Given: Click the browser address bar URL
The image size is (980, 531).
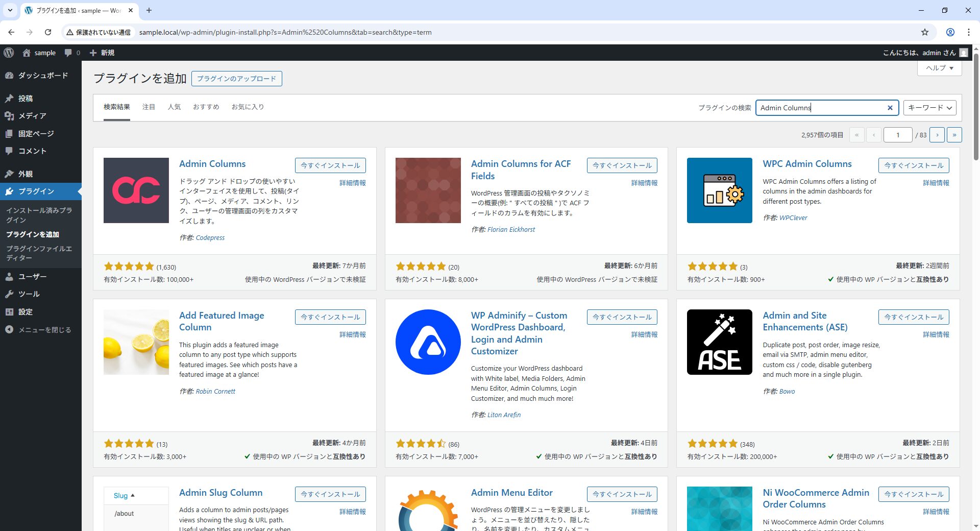Looking at the screenshot, I should point(285,32).
